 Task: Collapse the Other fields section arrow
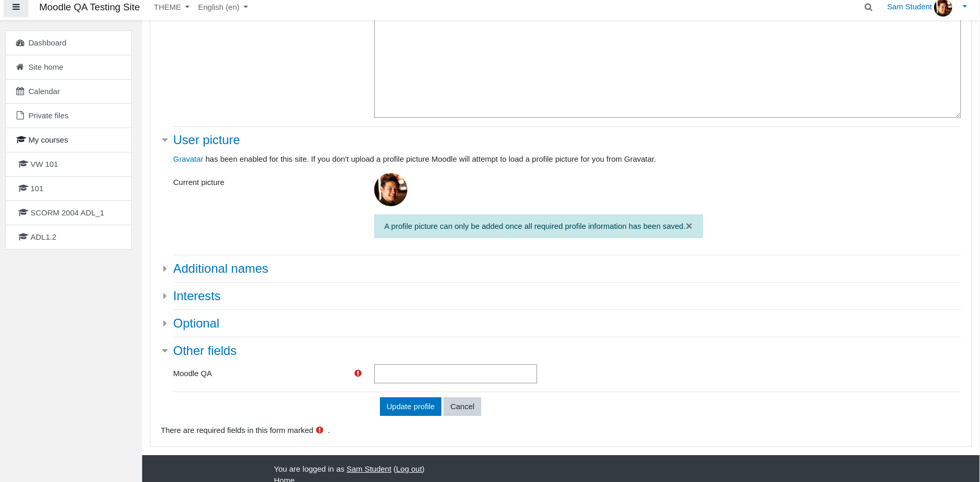click(165, 351)
